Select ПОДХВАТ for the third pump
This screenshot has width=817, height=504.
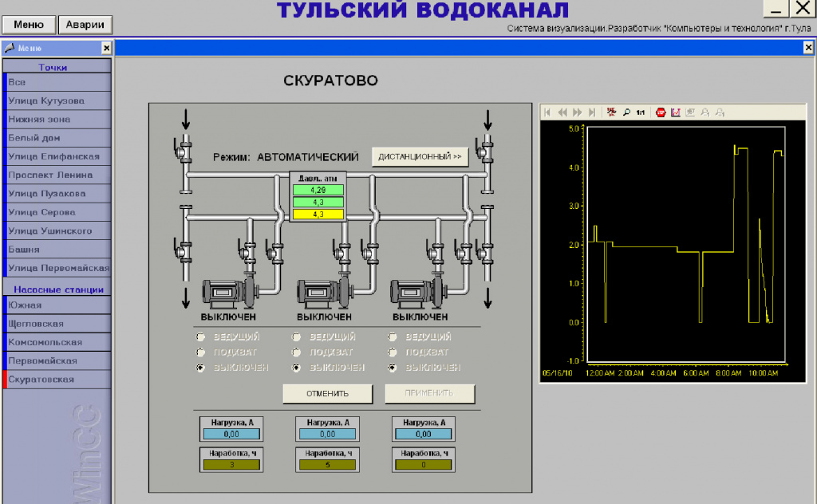click(x=393, y=352)
